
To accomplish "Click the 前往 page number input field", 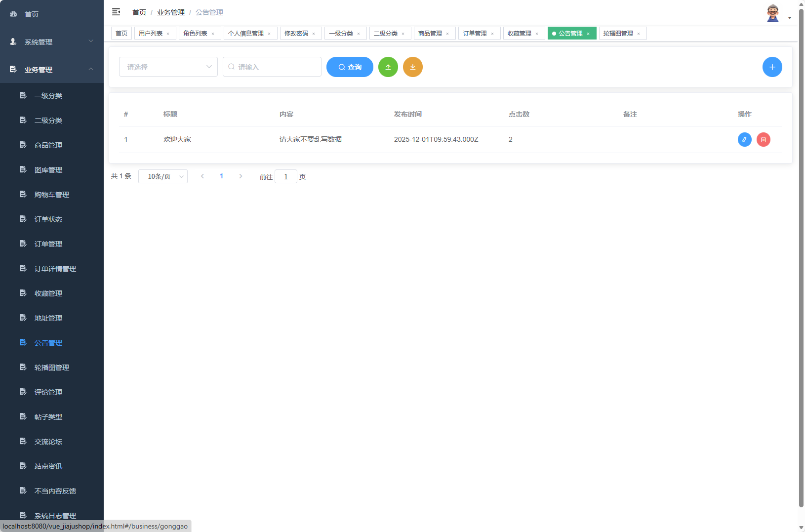I will [286, 176].
